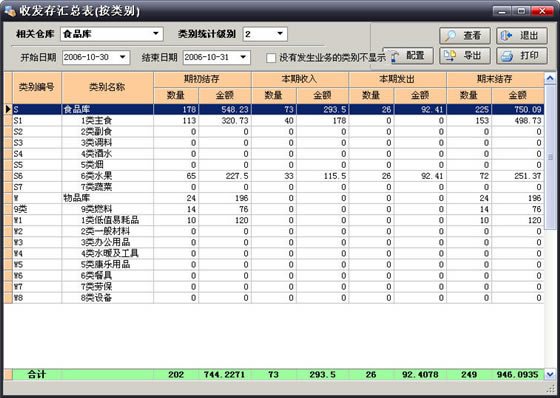Open the 开始日期 date picker dropdown
This screenshot has height=398, width=560.
point(122,57)
